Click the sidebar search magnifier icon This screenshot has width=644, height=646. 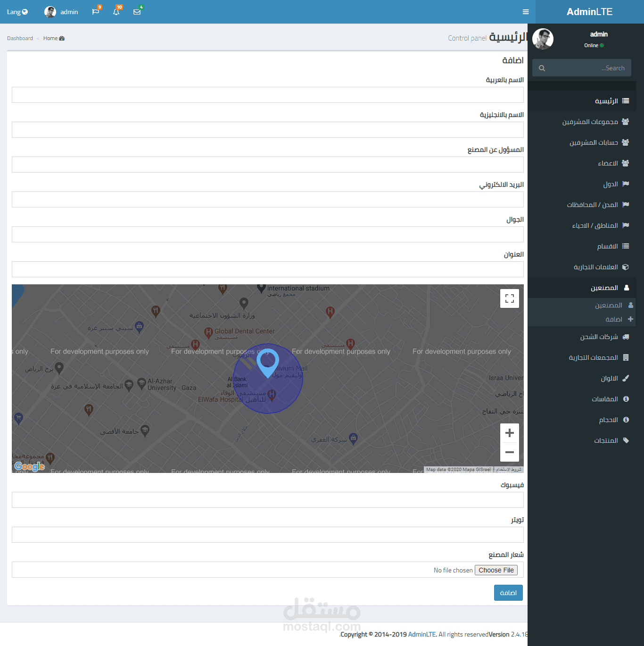coord(542,68)
